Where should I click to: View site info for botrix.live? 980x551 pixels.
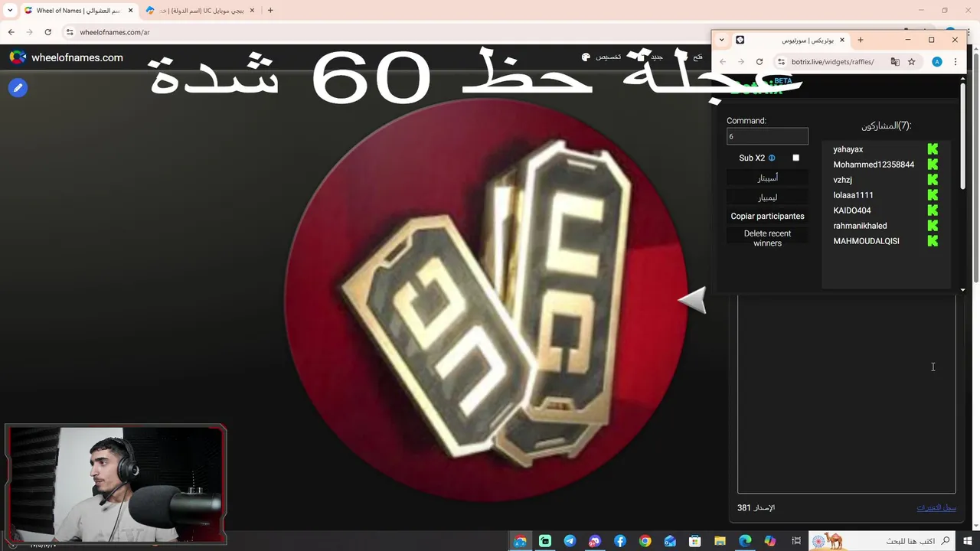781,62
